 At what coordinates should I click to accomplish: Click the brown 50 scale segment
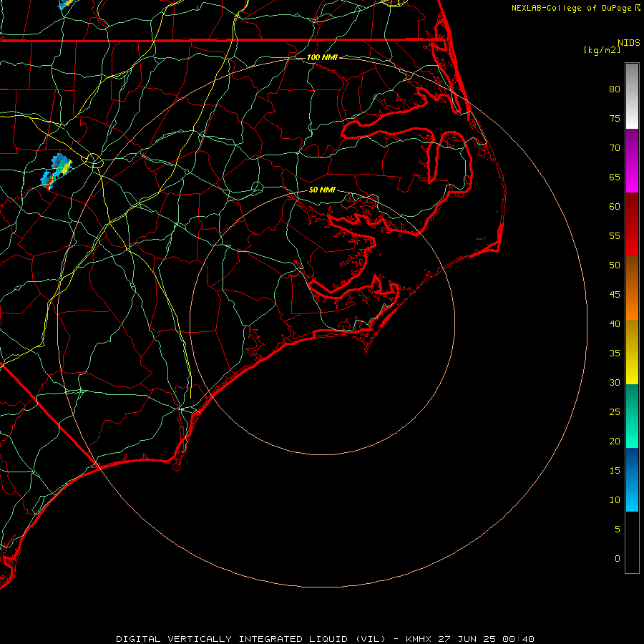[632, 273]
